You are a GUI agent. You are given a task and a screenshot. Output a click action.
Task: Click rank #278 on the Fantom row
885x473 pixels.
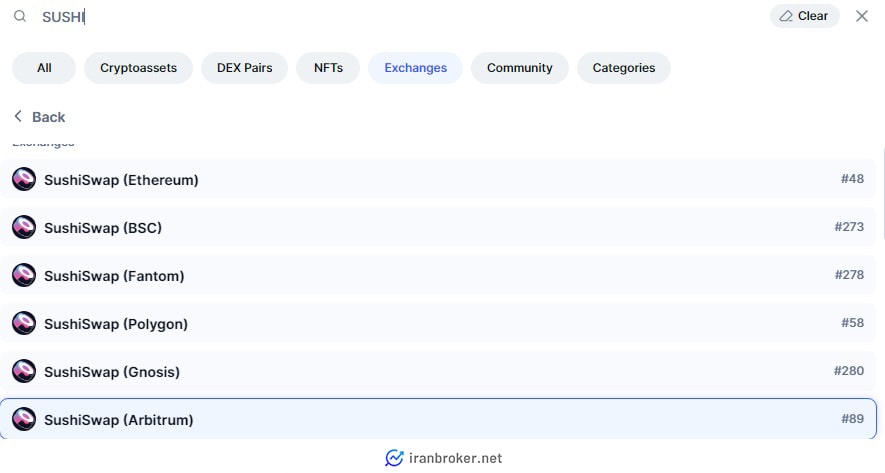(849, 275)
